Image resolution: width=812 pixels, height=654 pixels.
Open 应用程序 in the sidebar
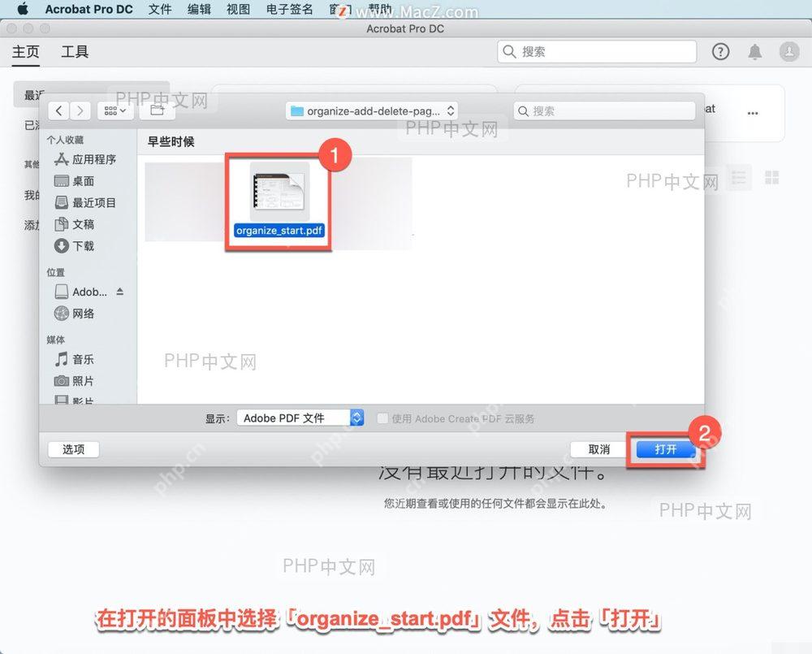pos(85,159)
